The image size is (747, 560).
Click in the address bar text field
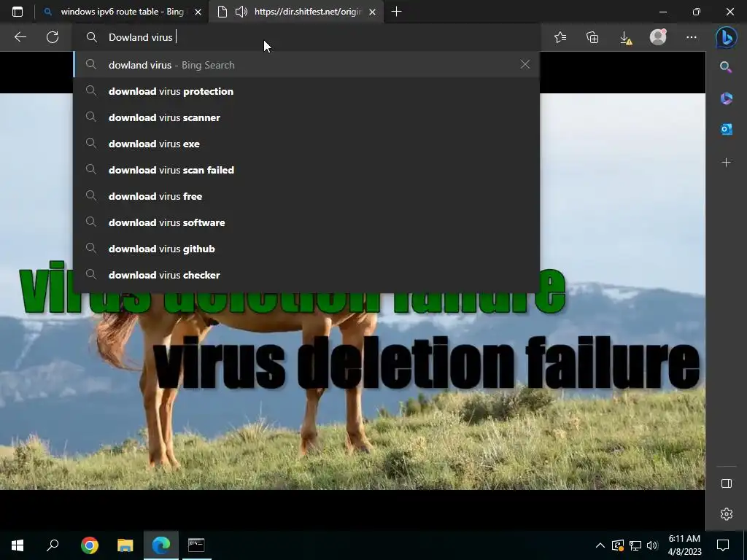(306, 37)
